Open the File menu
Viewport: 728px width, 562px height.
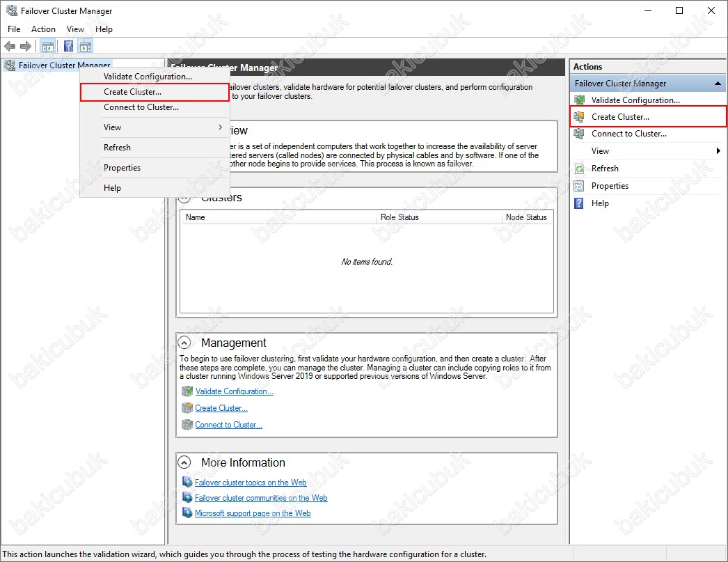click(14, 29)
